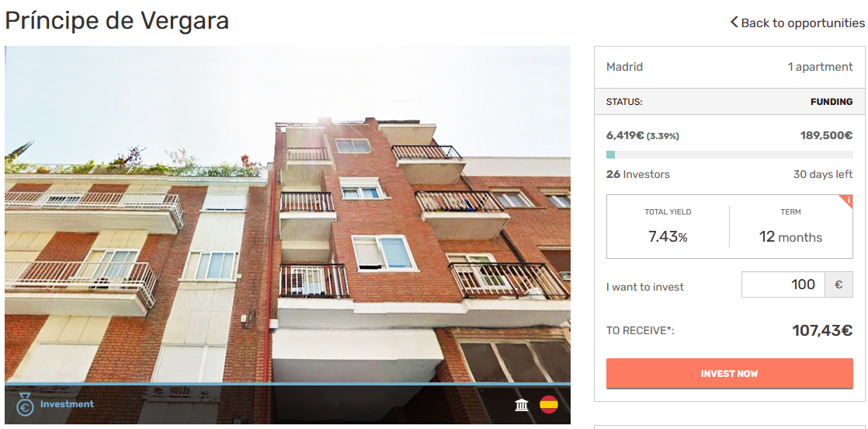Click the bank building icon

coord(522,405)
